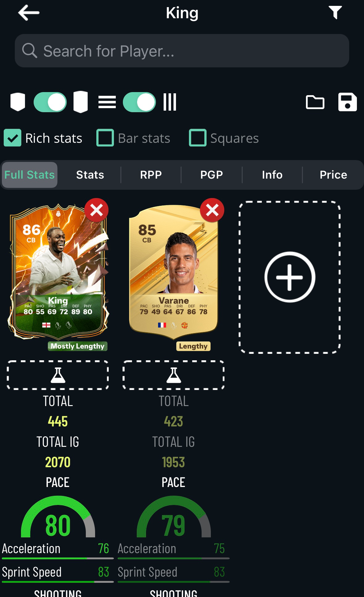Toggle the rows-to-columns layout switch
The image size is (364, 597).
(139, 102)
